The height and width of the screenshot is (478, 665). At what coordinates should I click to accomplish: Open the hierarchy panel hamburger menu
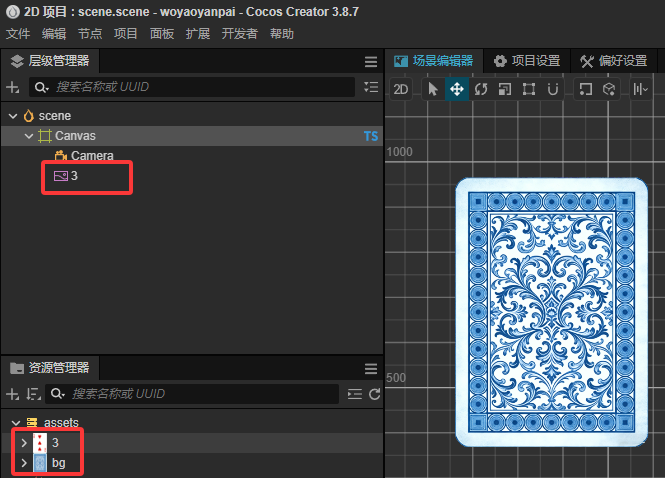371,62
